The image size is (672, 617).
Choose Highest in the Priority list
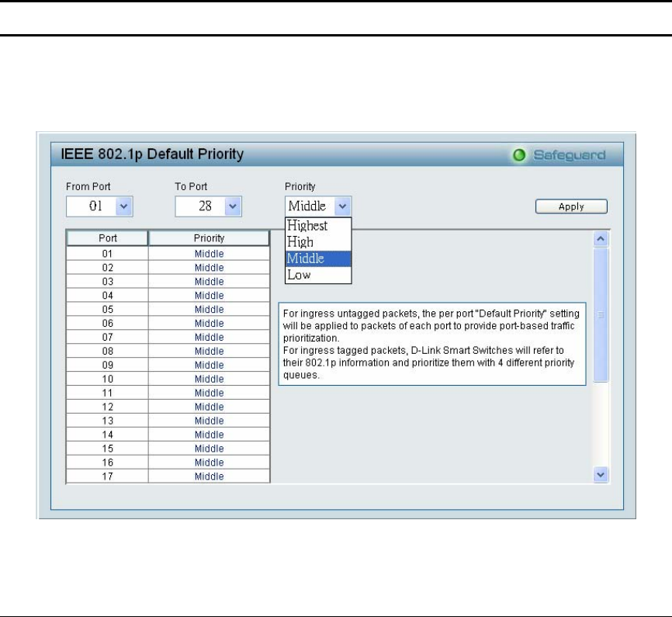[318, 226]
